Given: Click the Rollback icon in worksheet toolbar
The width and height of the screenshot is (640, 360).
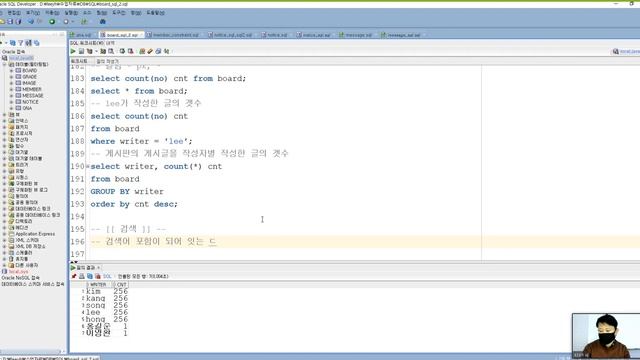Looking at the screenshot, I should (131, 51).
